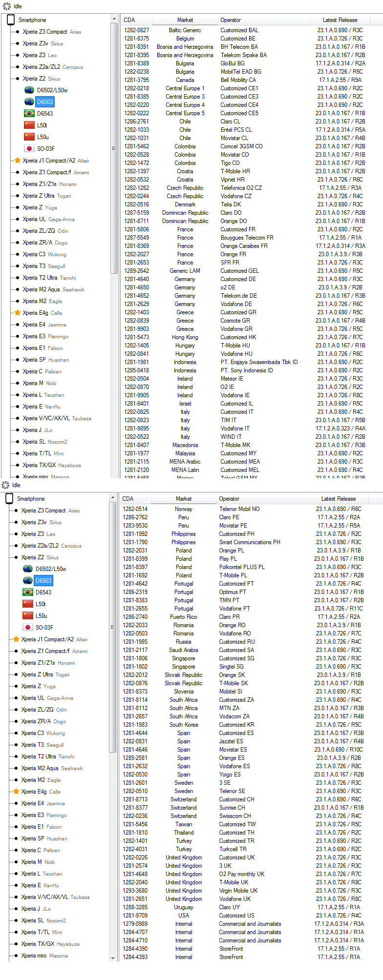
Task: Select the Telekom.de DE row
Action: tap(252, 296)
